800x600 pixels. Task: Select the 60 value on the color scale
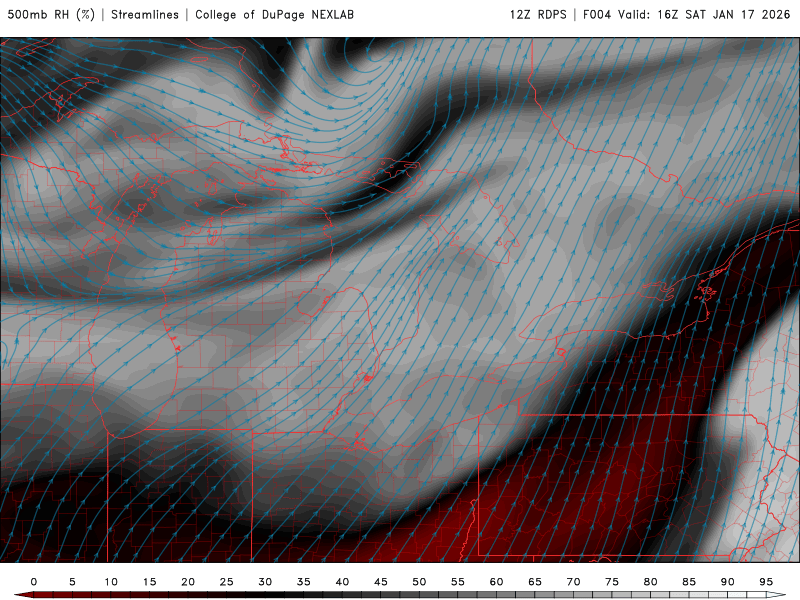[496, 582]
